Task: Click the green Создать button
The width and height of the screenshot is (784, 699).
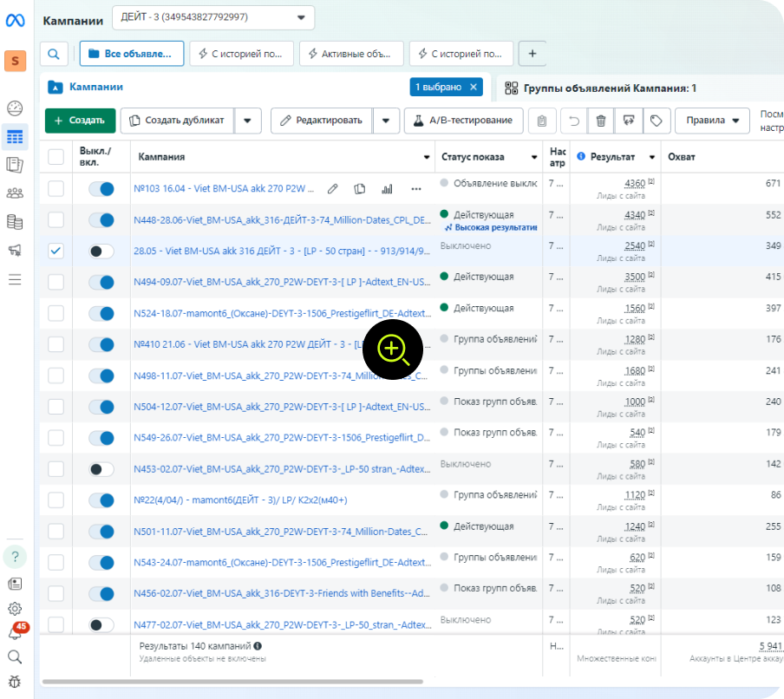Action: coord(80,121)
